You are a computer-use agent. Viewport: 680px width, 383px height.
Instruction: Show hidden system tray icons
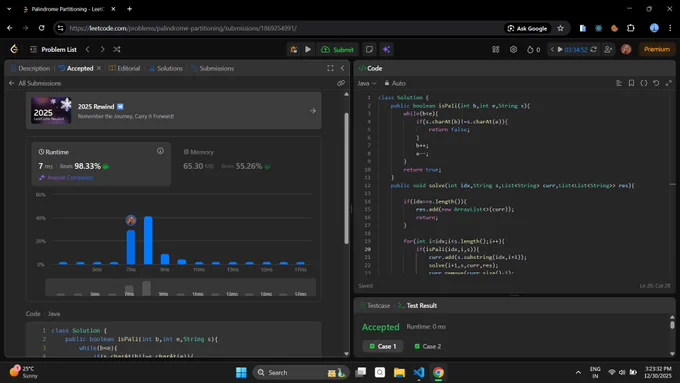(x=578, y=373)
